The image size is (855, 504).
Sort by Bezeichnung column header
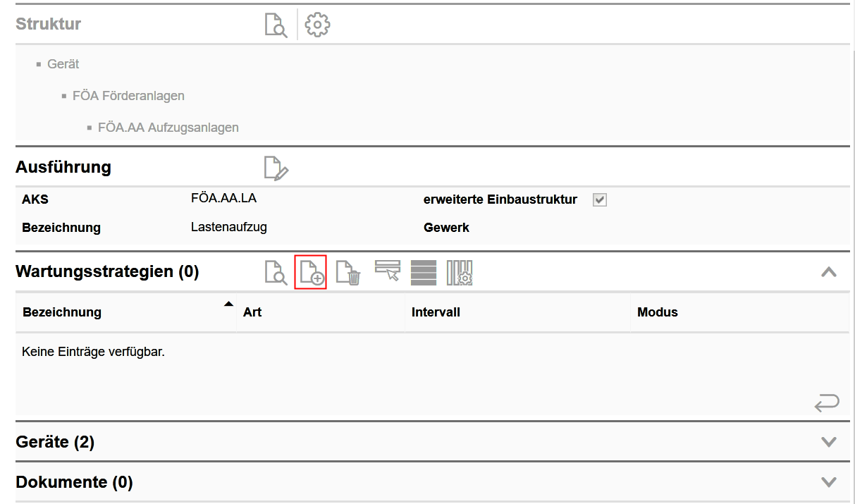pos(62,312)
